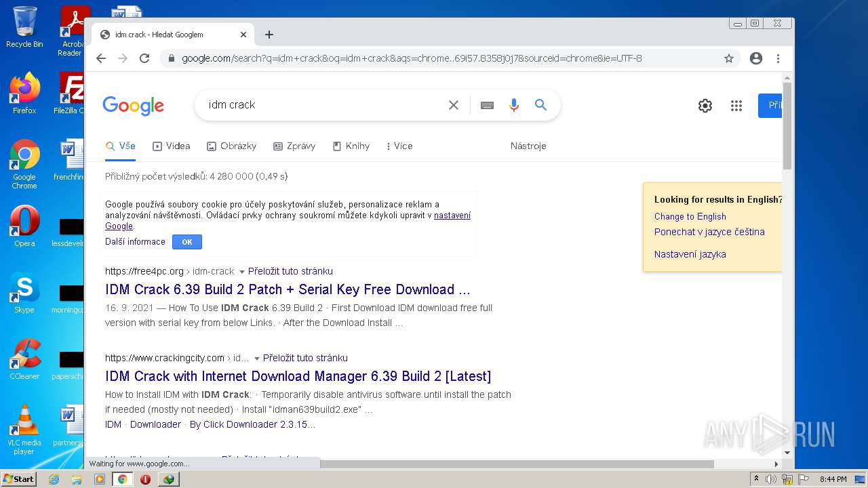Switch to the 'Zprávy' tab

pyautogui.click(x=294, y=146)
